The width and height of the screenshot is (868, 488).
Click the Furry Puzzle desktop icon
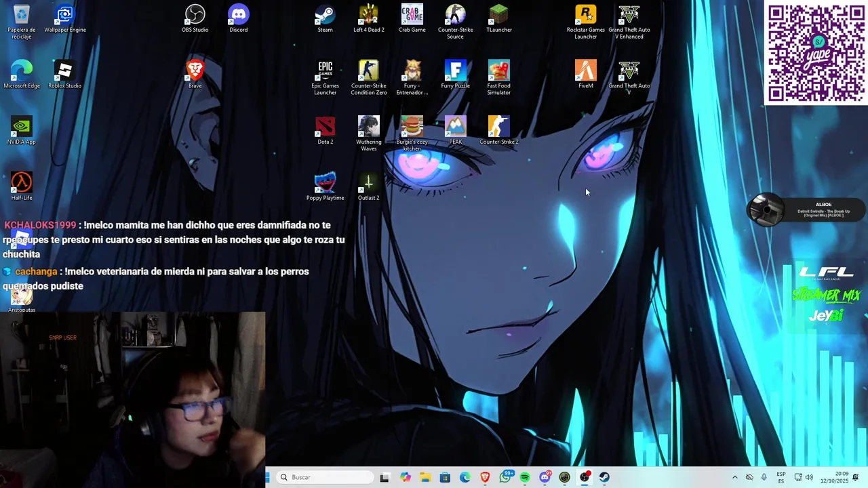point(455,74)
